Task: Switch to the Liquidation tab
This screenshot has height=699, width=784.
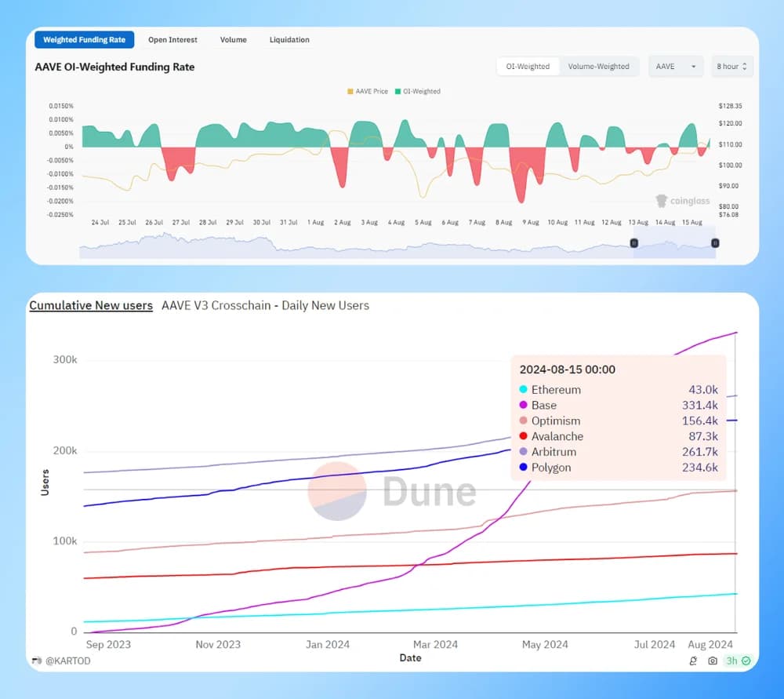Action: click(x=289, y=39)
